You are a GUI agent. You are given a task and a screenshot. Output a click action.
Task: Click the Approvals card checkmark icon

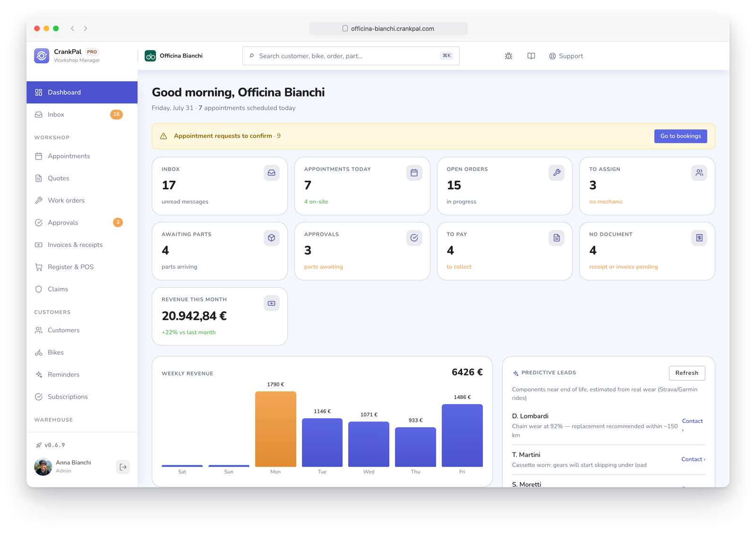coord(414,238)
